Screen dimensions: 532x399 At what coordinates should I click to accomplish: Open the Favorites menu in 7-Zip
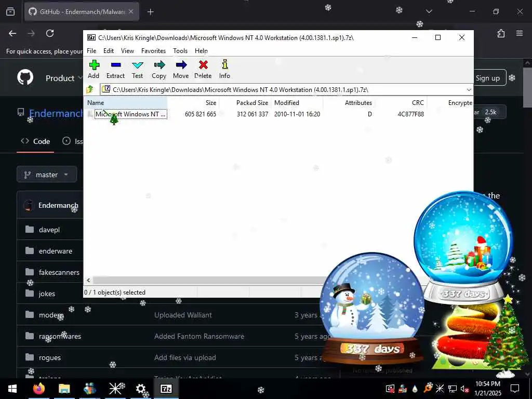click(153, 51)
